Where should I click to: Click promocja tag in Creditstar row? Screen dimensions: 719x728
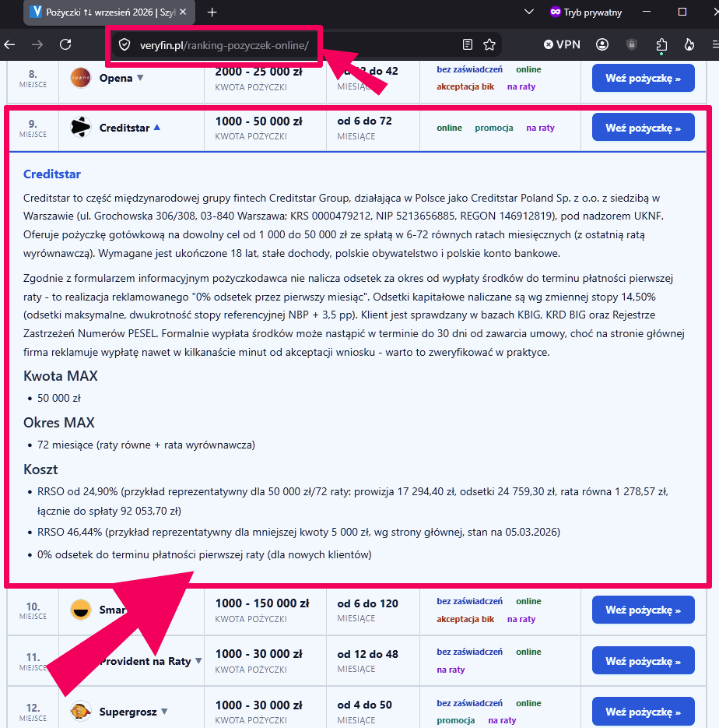(494, 128)
